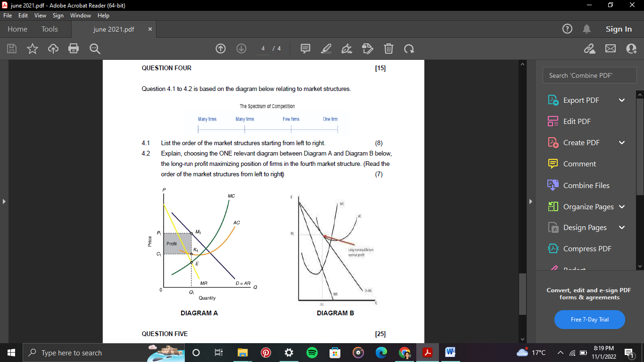
Task: Expand the Create PDF dropdown
Action: (x=622, y=142)
